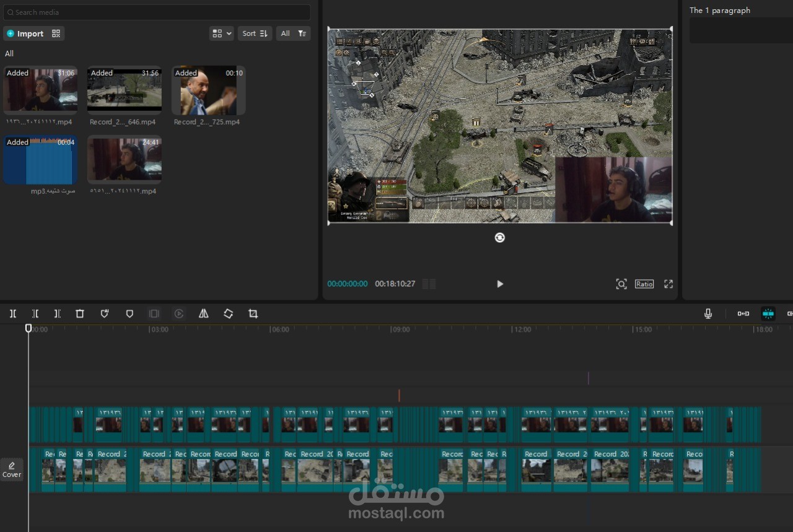
Task: Toggle the grid layout icon beside Import
Action: (x=56, y=33)
